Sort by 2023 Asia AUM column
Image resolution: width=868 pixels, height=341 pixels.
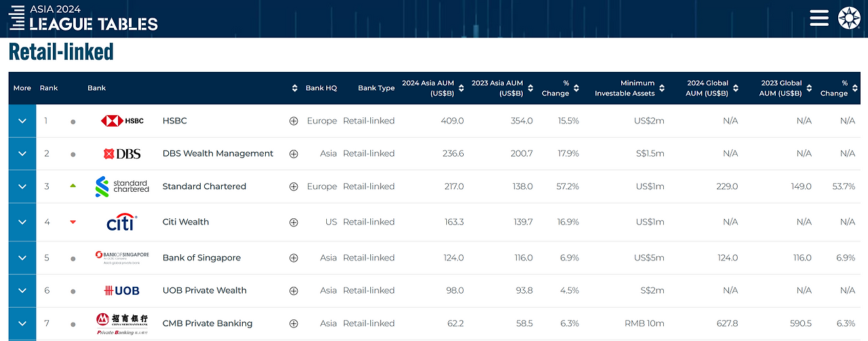[x=530, y=88]
